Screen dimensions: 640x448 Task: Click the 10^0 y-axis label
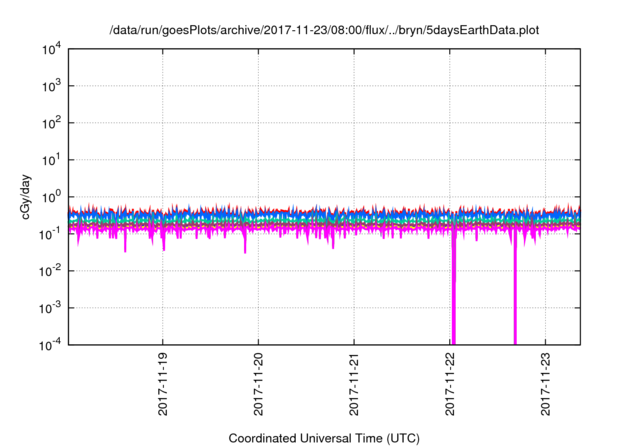pos(51,197)
